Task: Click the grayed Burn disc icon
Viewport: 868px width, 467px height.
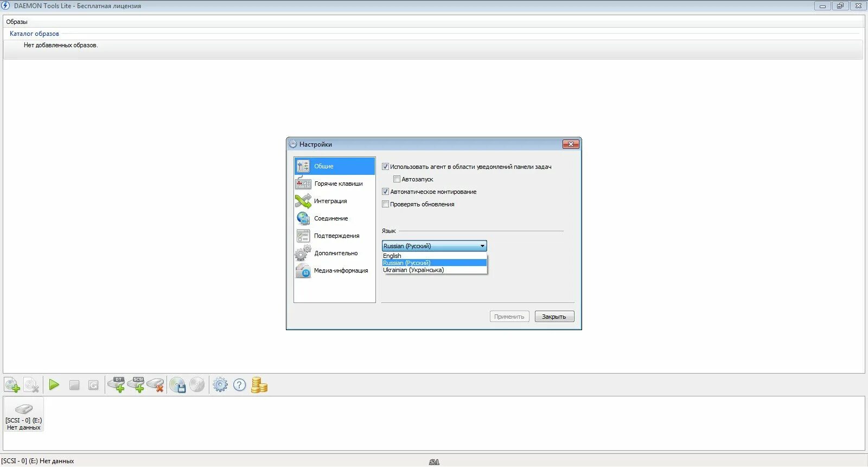Action: pos(197,385)
